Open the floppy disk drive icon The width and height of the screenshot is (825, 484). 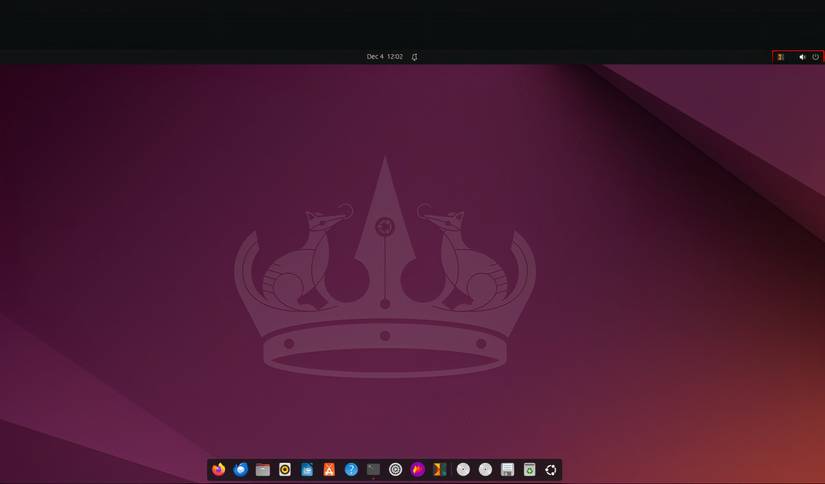(507, 469)
